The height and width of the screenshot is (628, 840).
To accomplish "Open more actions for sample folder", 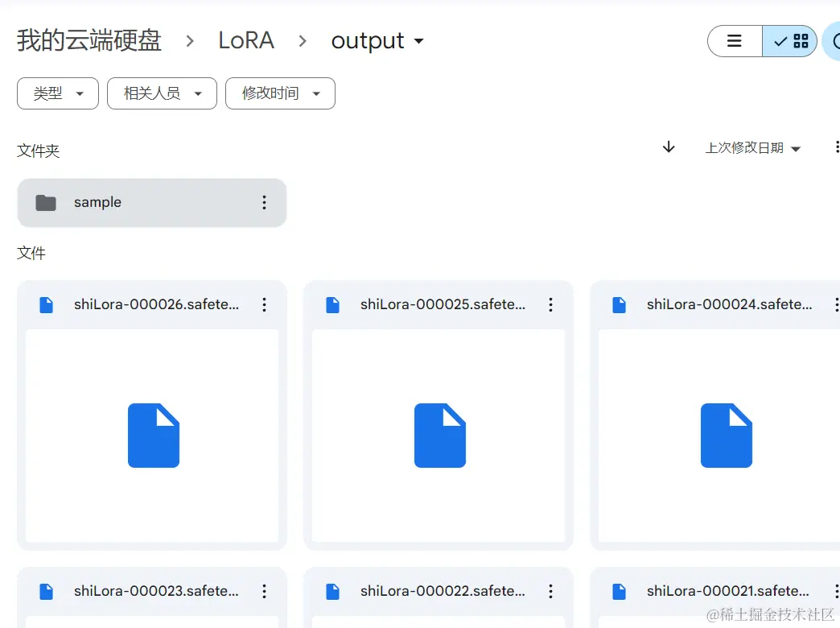I will (264, 203).
